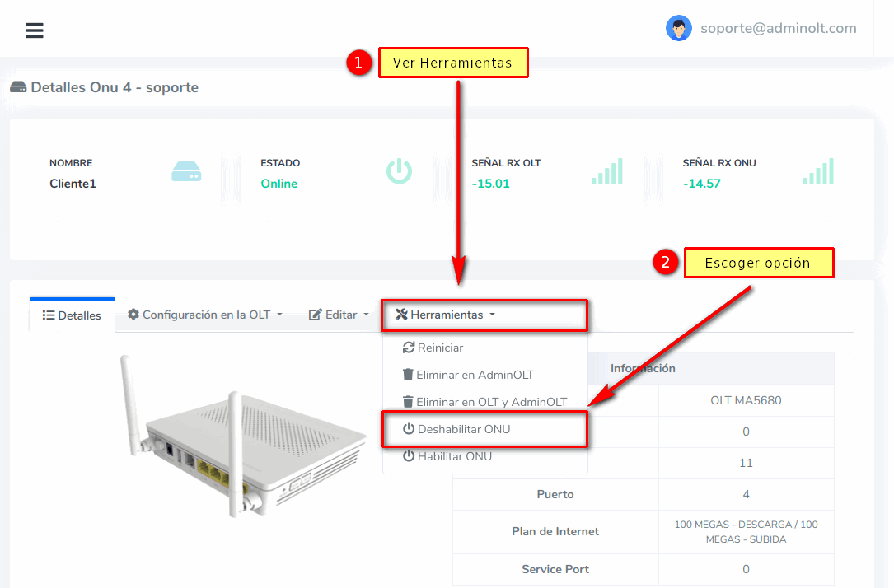Open the soporte@adminolt.com account link
Screen dimensions: 894x588
pos(778,28)
